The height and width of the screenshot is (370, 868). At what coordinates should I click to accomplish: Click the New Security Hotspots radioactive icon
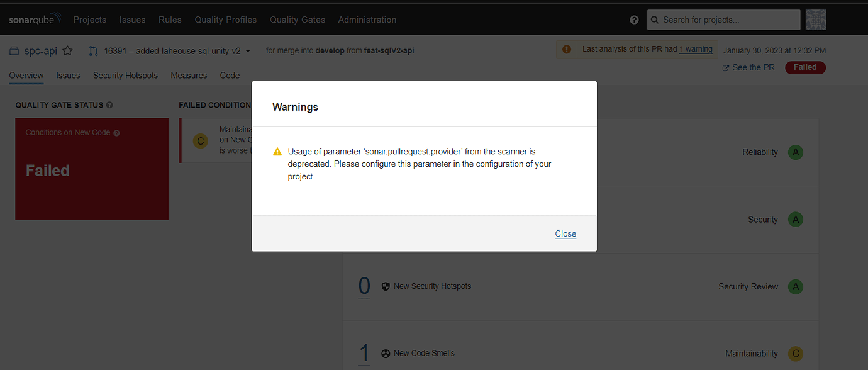pyautogui.click(x=386, y=286)
